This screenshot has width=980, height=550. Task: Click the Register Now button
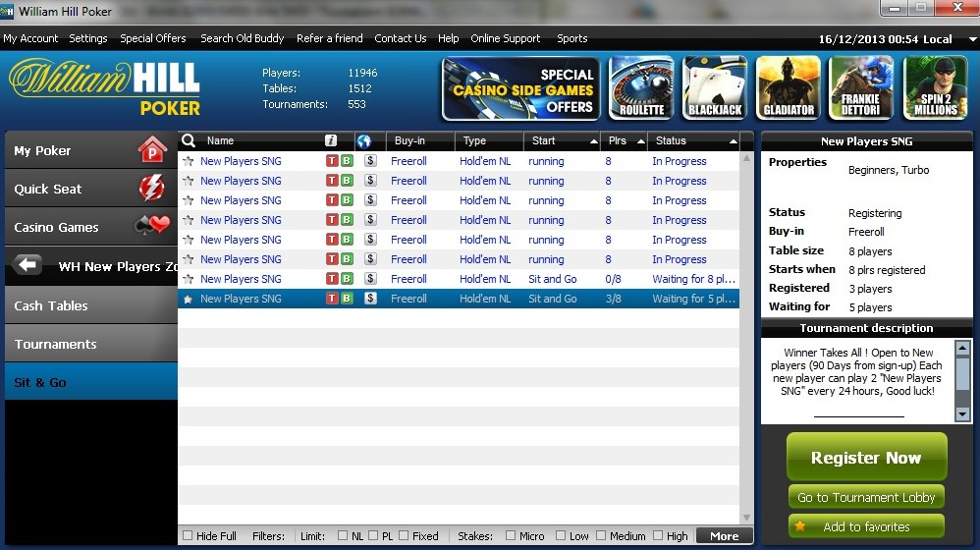click(x=866, y=457)
